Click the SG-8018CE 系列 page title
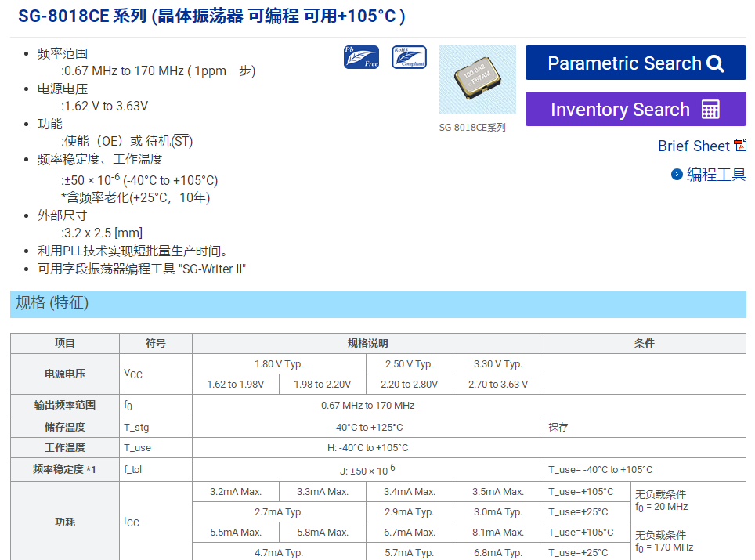The image size is (755, 560). 211,16
